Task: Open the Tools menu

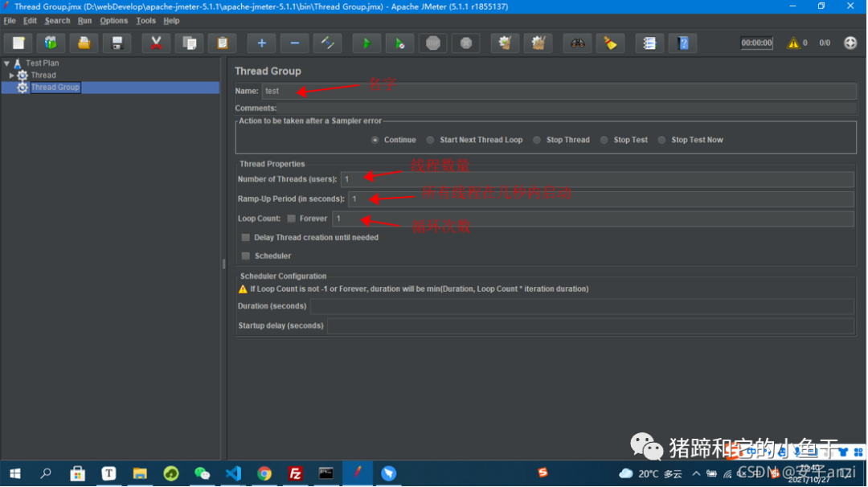Action: click(145, 20)
